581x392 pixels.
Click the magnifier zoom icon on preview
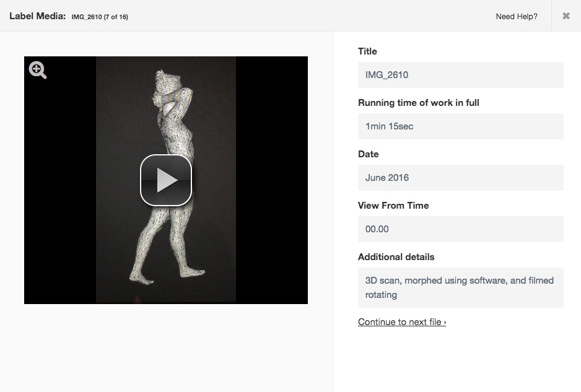pyautogui.click(x=38, y=71)
